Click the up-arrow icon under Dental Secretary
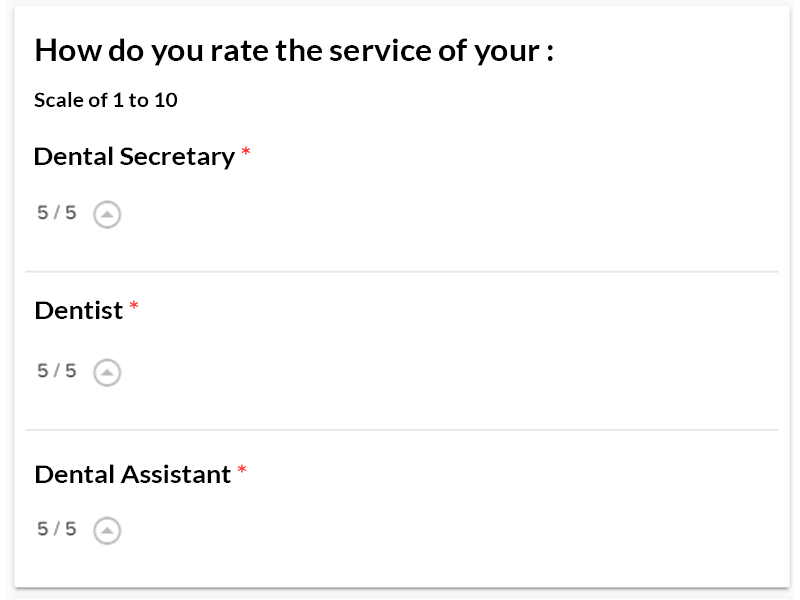 point(107,214)
